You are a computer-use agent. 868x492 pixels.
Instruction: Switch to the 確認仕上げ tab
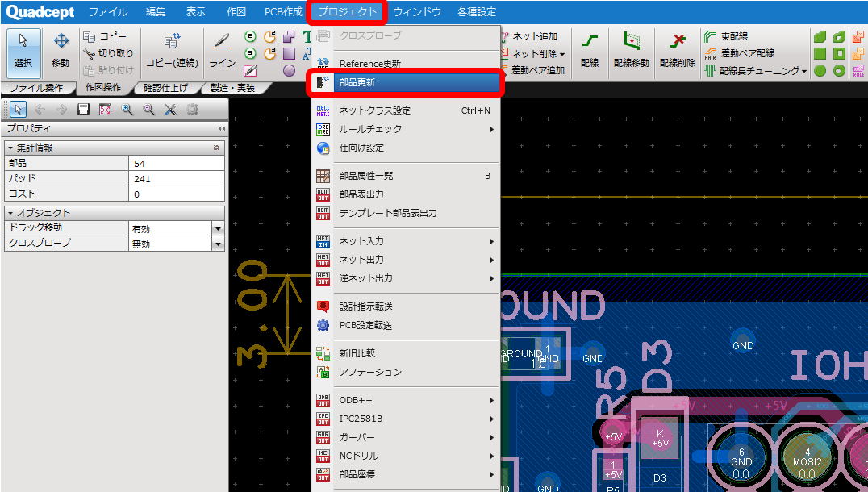(165, 87)
